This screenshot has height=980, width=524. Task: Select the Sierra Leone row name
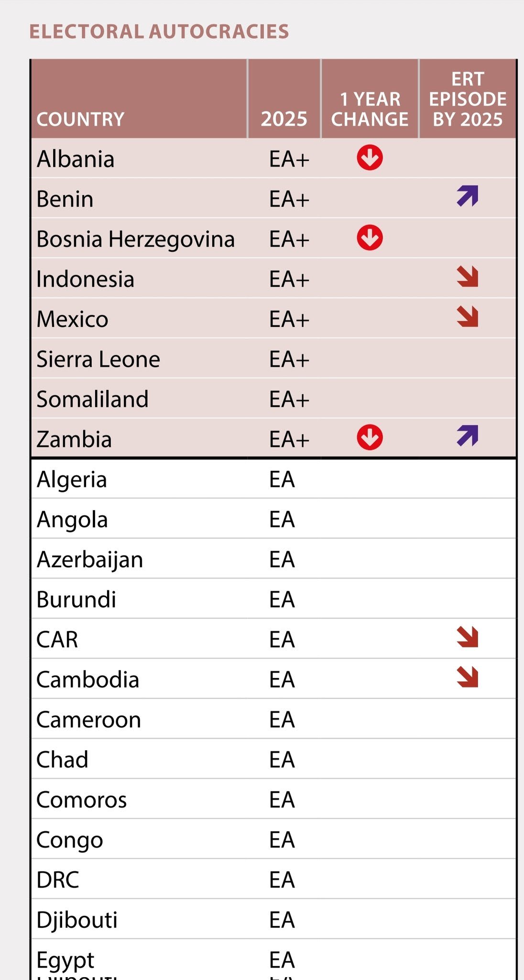coord(98,359)
